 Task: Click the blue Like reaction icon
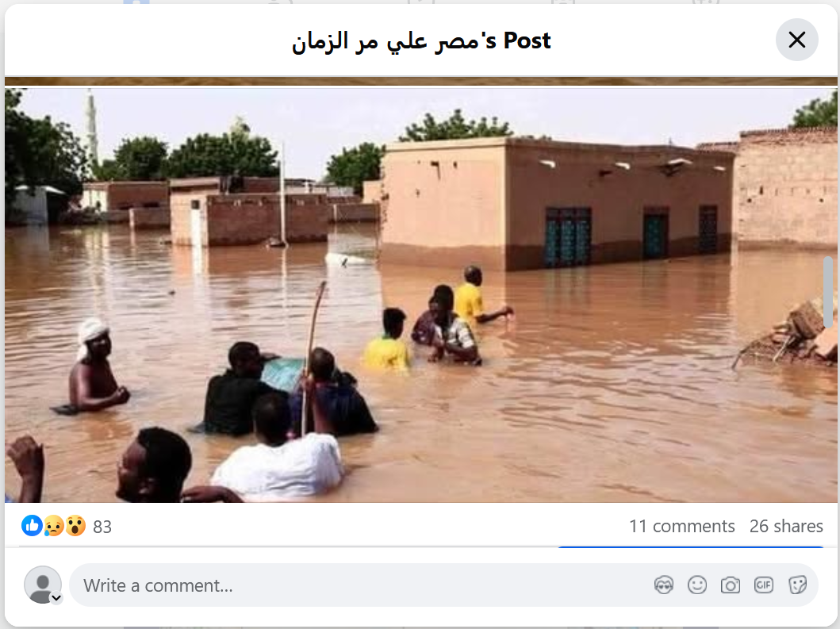33,526
